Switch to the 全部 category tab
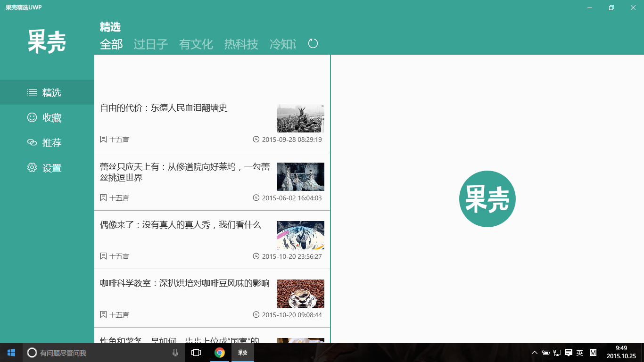 111,44
